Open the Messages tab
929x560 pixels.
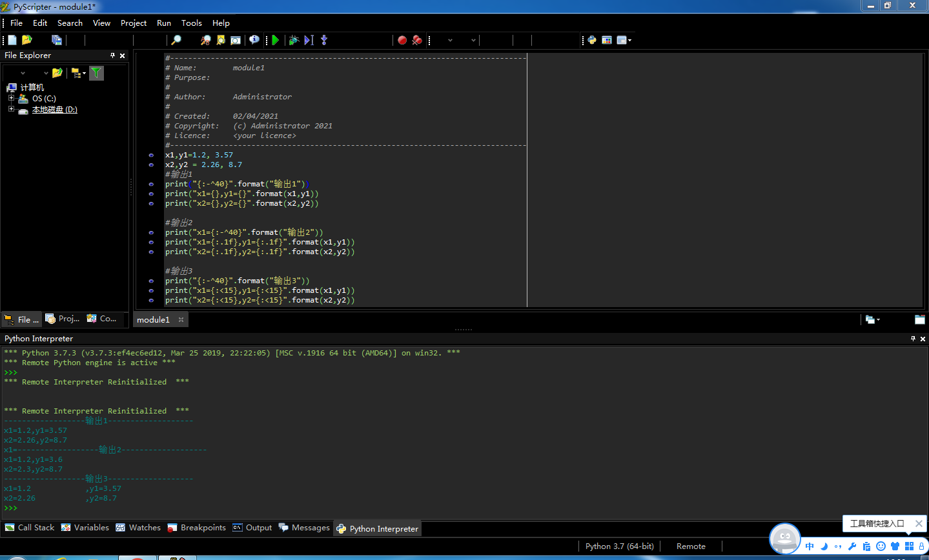tap(304, 528)
